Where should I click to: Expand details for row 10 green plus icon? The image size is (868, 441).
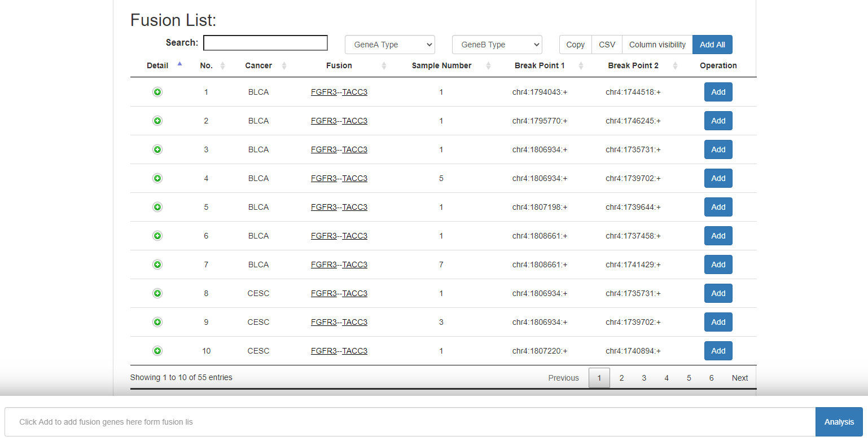pyautogui.click(x=157, y=351)
